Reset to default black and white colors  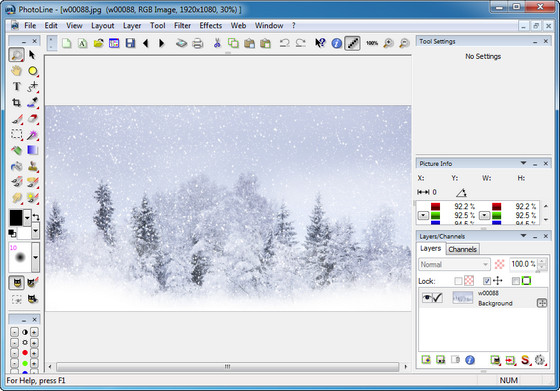click(12, 233)
